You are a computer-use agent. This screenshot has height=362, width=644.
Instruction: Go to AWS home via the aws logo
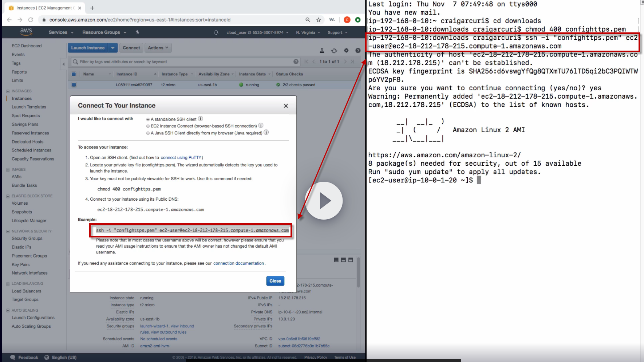[26, 32]
